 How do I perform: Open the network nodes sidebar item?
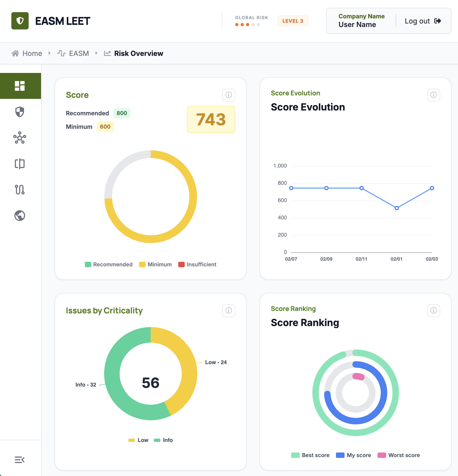[20, 138]
